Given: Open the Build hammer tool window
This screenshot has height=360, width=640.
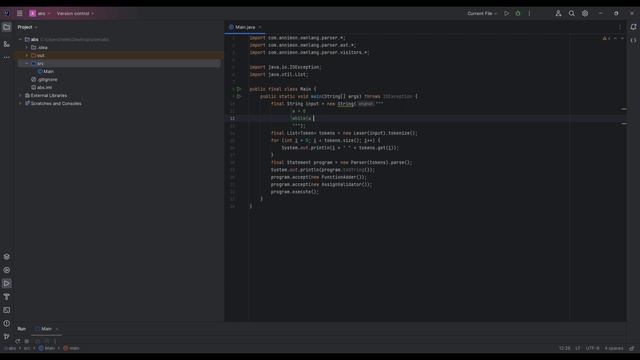Looking at the screenshot, I should click(7, 297).
